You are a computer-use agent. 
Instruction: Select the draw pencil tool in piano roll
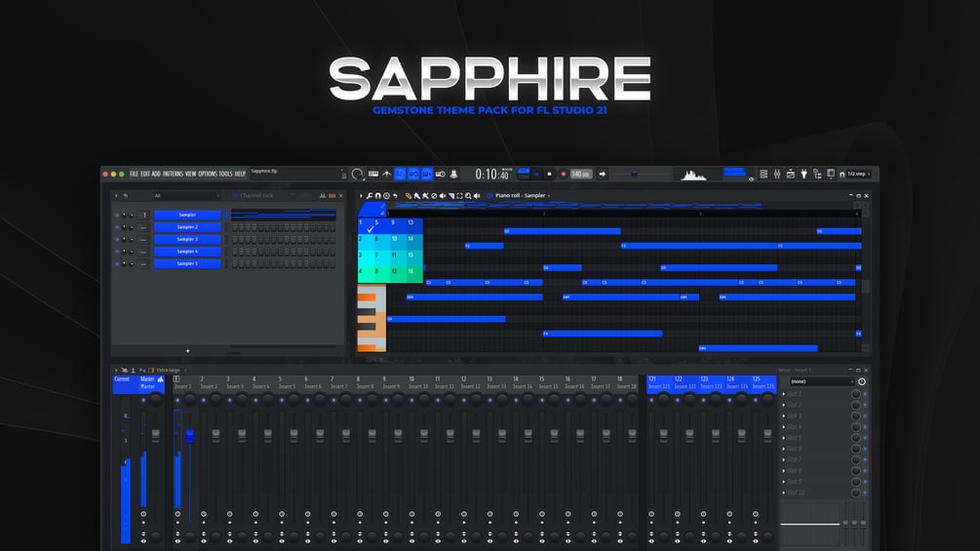point(409,196)
